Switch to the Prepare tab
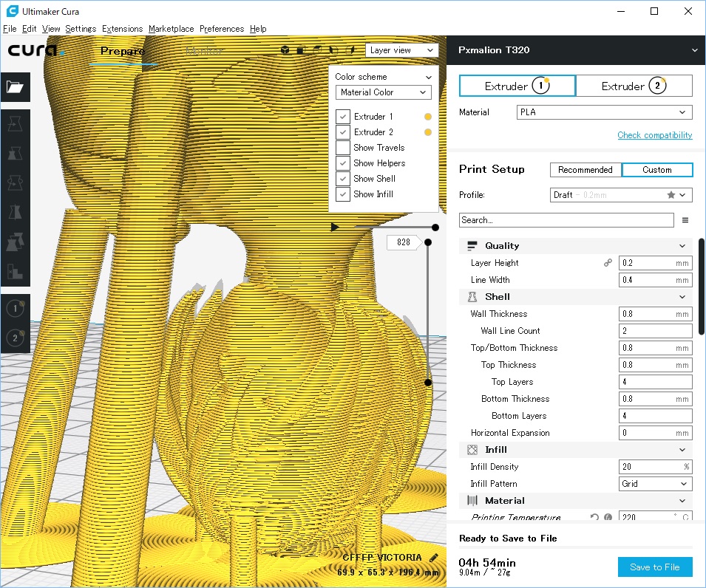Image resolution: width=706 pixels, height=588 pixels. 123,51
